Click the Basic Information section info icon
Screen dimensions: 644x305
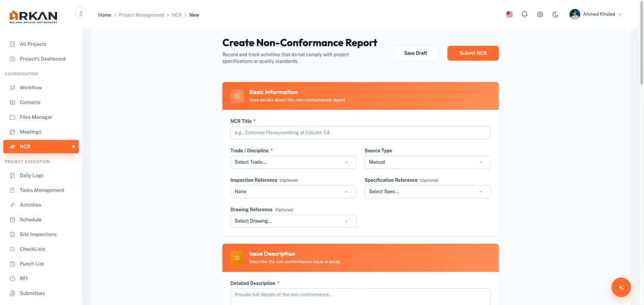[x=237, y=96]
